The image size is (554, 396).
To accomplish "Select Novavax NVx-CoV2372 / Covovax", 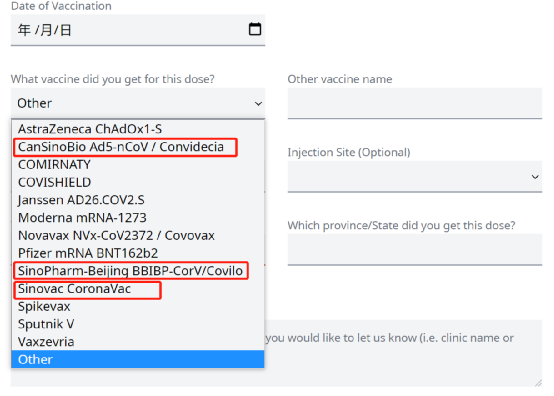I will click(x=138, y=235).
